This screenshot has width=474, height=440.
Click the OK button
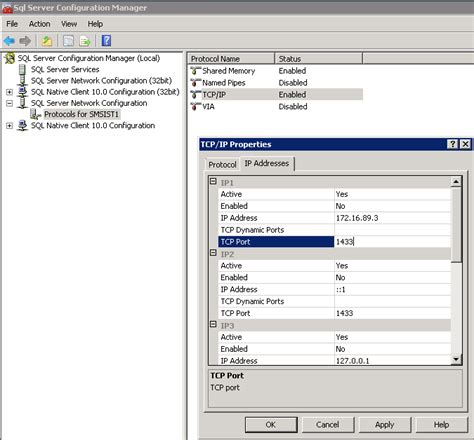(271, 425)
